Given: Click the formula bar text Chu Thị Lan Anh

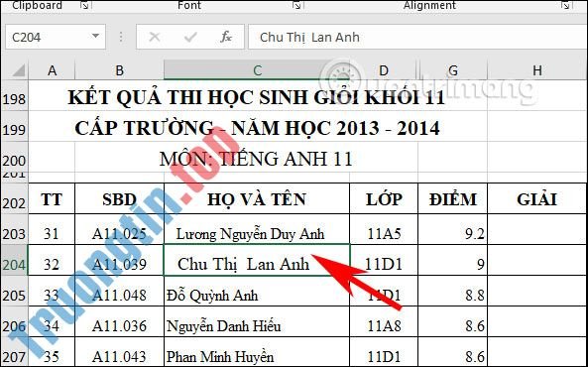Looking at the screenshot, I should [x=309, y=37].
